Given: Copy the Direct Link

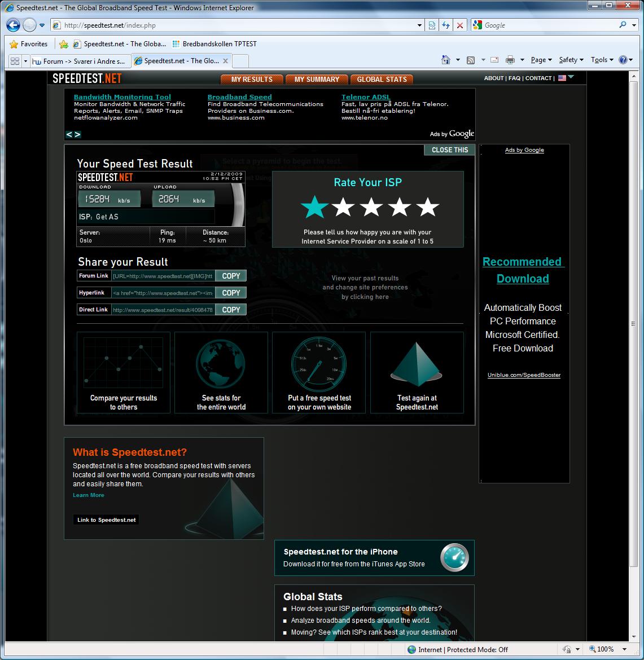Looking at the screenshot, I should (231, 309).
